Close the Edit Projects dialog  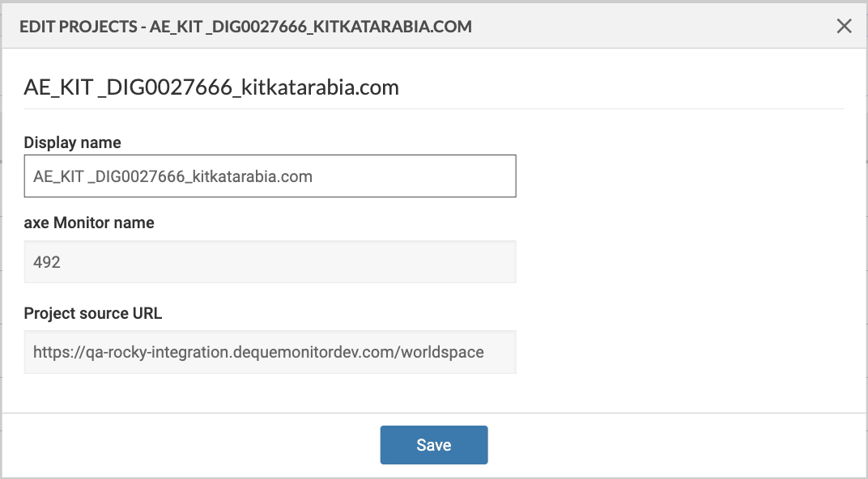click(x=844, y=27)
